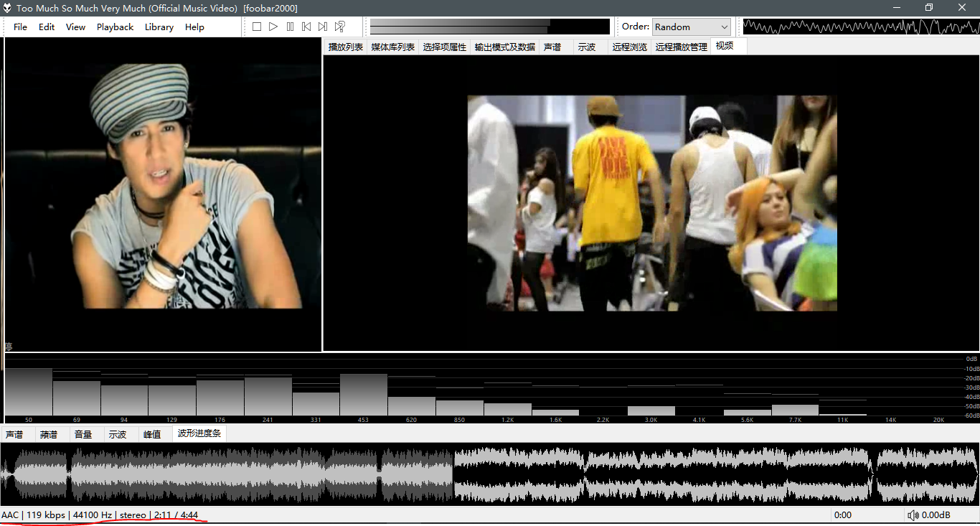Image resolution: width=980 pixels, height=526 pixels.
Task: Switch to the 频谱 tab in lower panel
Action: [x=49, y=434]
